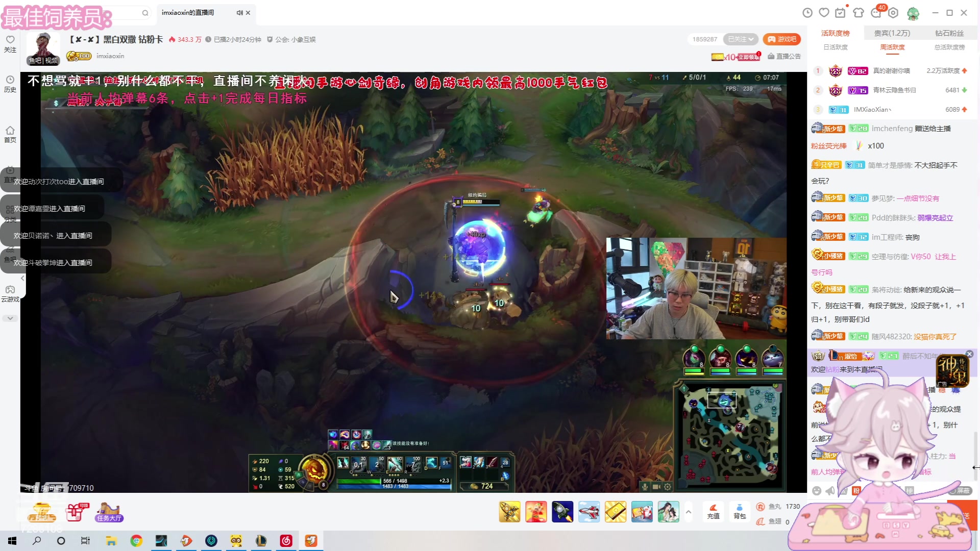Click the 充值 recharge button
Image resolution: width=980 pixels, height=551 pixels.
tap(713, 511)
